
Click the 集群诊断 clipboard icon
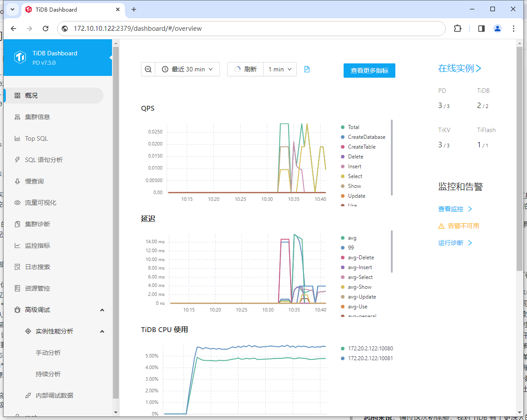click(17, 224)
